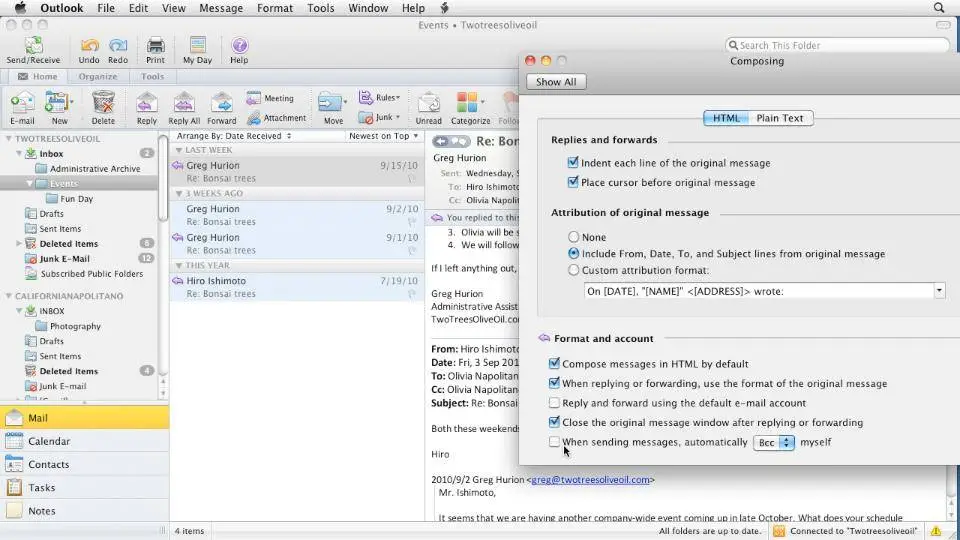Open Hiro Ishimoto message dated 7/19/10
The width and height of the screenshot is (960, 540).
click(297, 287)
